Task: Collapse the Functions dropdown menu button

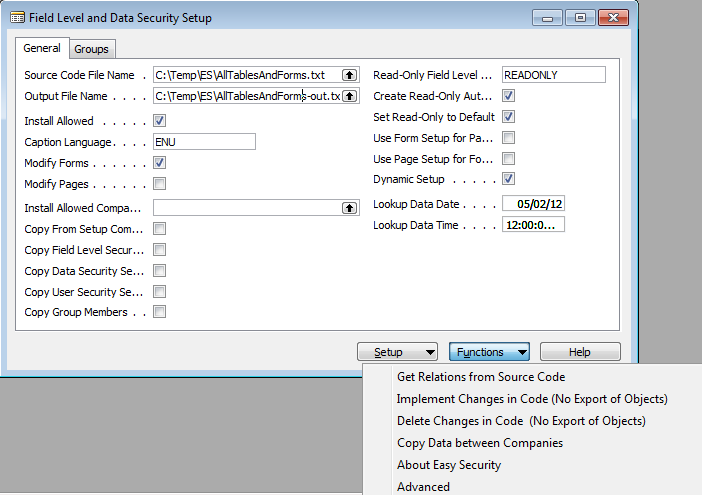Action: coord(489,352)
